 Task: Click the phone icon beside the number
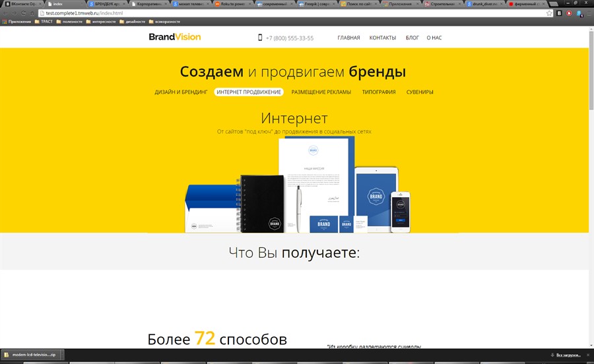point(260,38)
